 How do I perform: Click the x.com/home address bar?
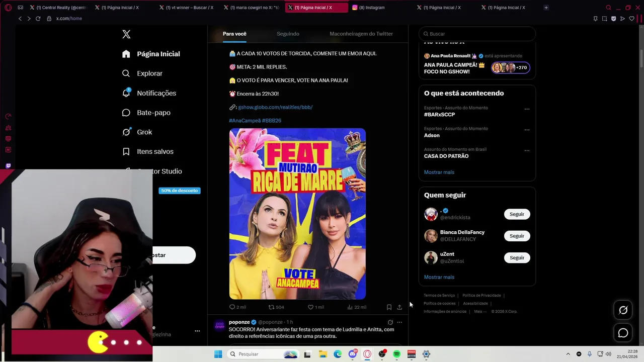click(69, 19)
